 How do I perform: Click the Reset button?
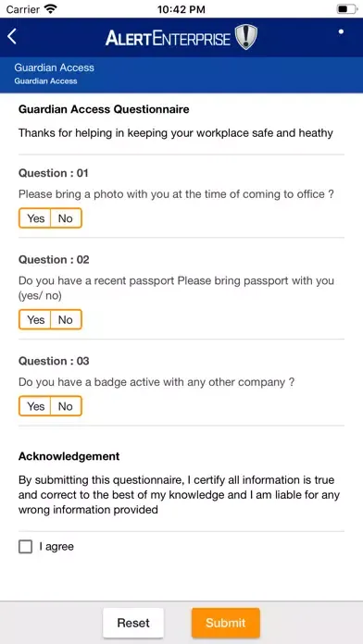133,623
